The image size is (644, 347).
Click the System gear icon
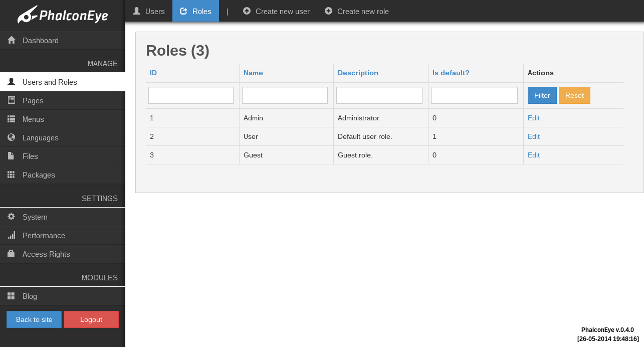coord(12,217)
